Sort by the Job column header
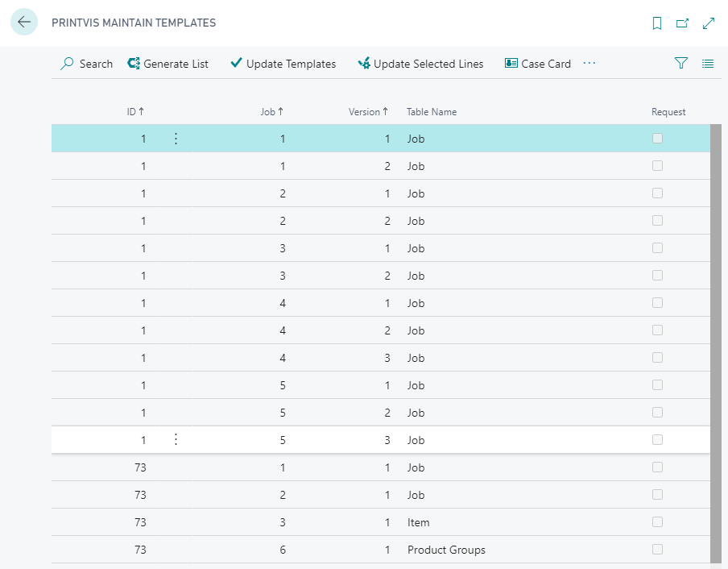The height and width of the screenshot is (569, 728). pyautogui.click(x=271, y=112)
